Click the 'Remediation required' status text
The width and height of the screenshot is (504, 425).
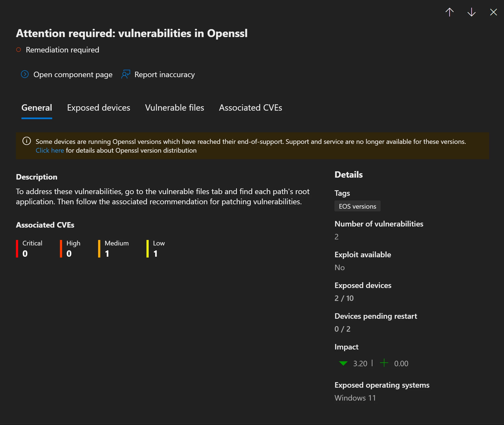(62, 50)
